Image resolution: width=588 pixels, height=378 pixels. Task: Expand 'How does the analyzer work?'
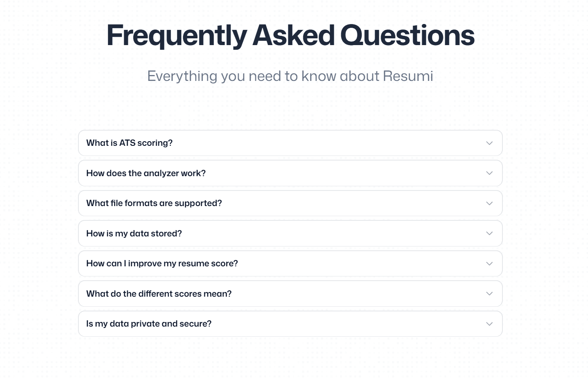coord(146,173)
